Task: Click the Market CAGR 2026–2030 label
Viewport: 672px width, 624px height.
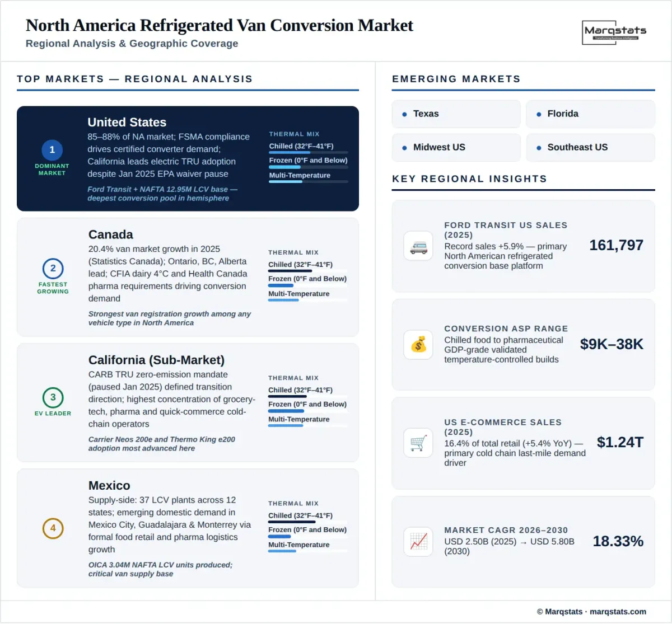Action: (x=506, y=530)
